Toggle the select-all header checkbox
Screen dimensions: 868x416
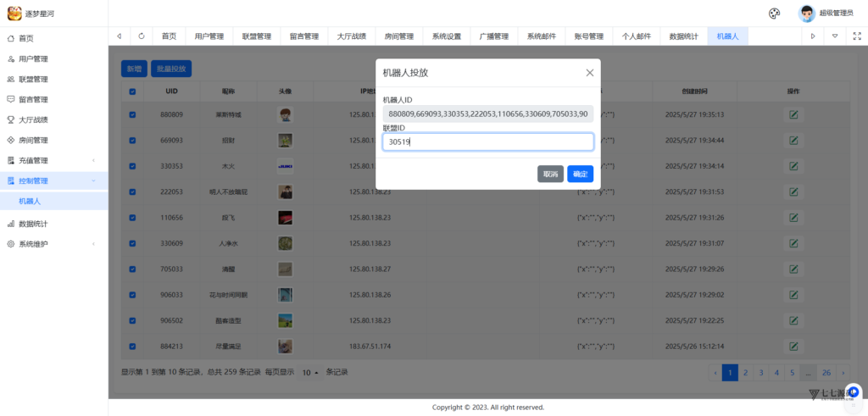132,92
